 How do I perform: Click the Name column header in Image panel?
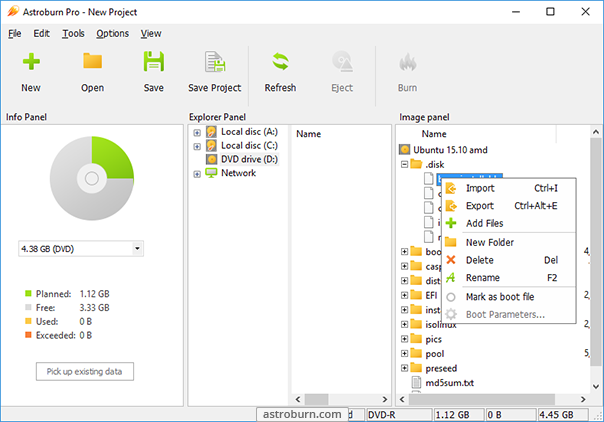434,134
